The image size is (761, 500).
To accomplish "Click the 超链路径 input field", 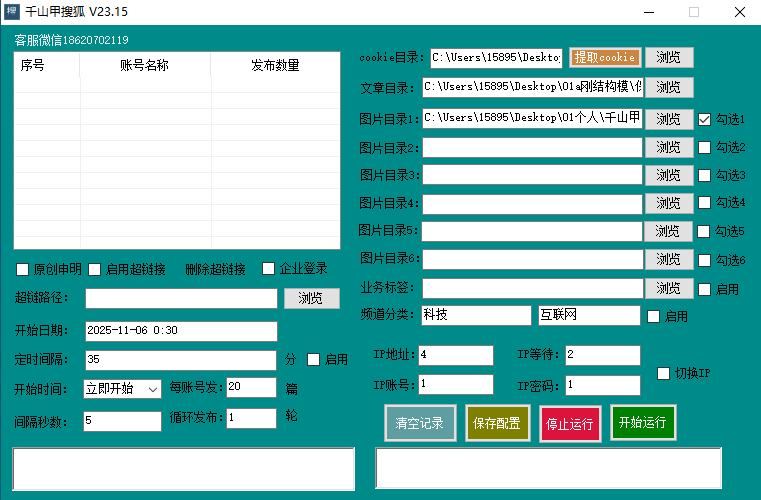I will click(x=182, y=298).
